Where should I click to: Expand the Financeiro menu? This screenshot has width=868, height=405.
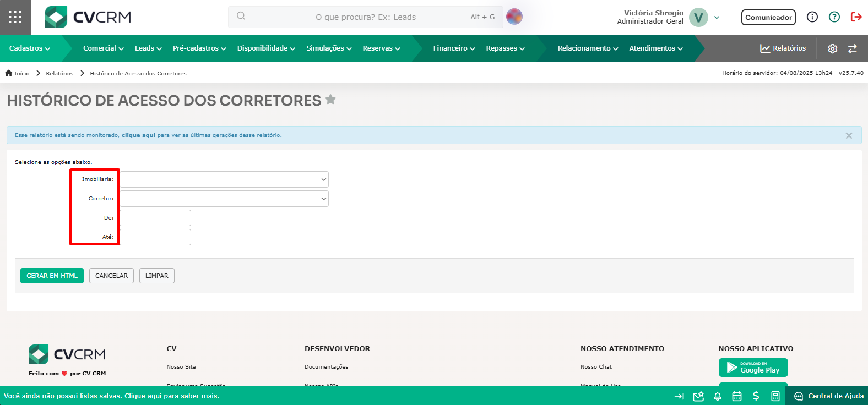click(454, 48)
